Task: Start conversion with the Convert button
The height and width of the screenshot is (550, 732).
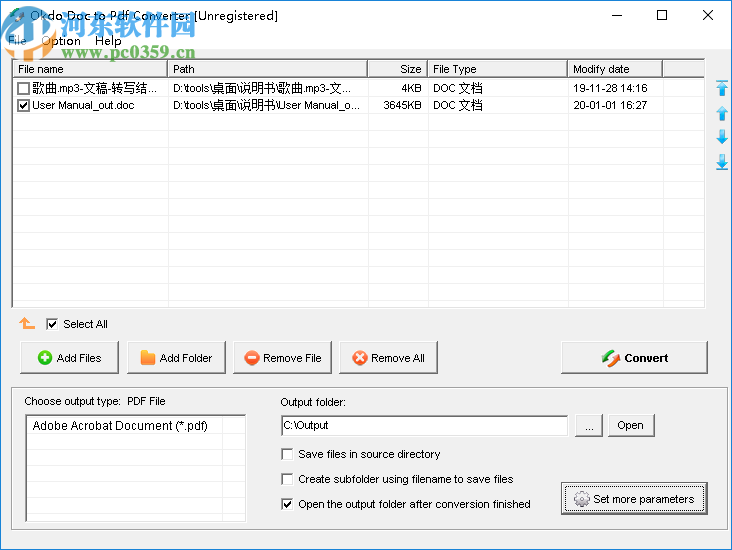Action: [634, 358]
